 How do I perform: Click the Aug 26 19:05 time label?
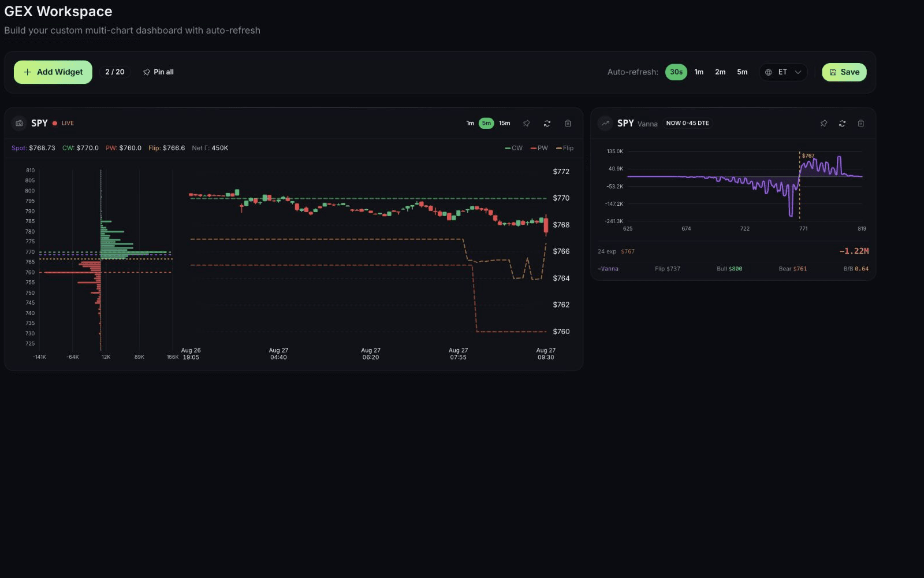(191, 354)
